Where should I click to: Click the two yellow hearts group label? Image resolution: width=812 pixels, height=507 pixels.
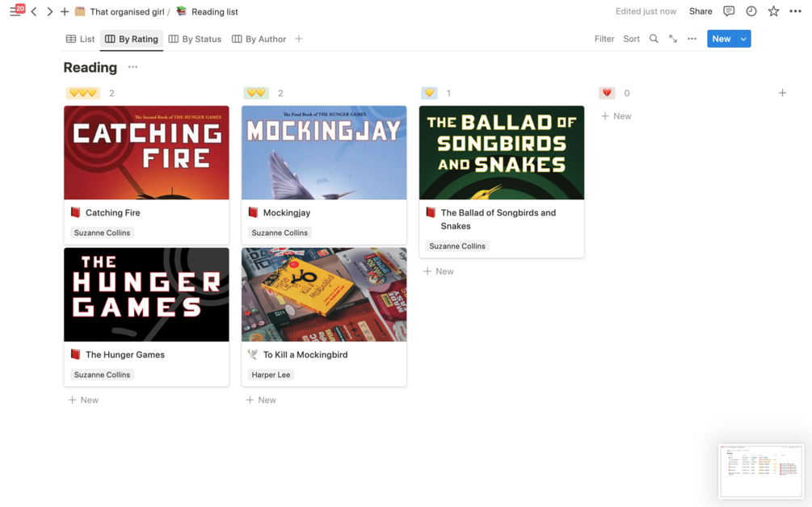coord(256,93)
